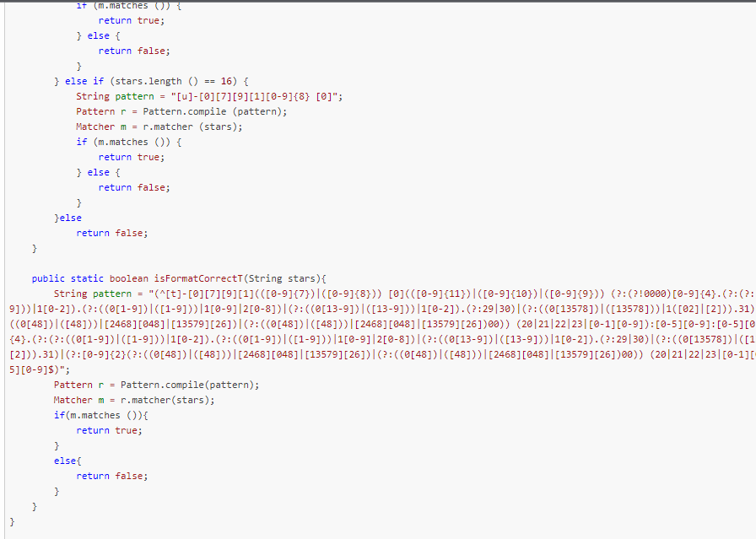The width and height of the screenshot is (756, 539).
Task: Click the wrapped regex line starting with {4}.(?:
Action: tap(382, 339)
